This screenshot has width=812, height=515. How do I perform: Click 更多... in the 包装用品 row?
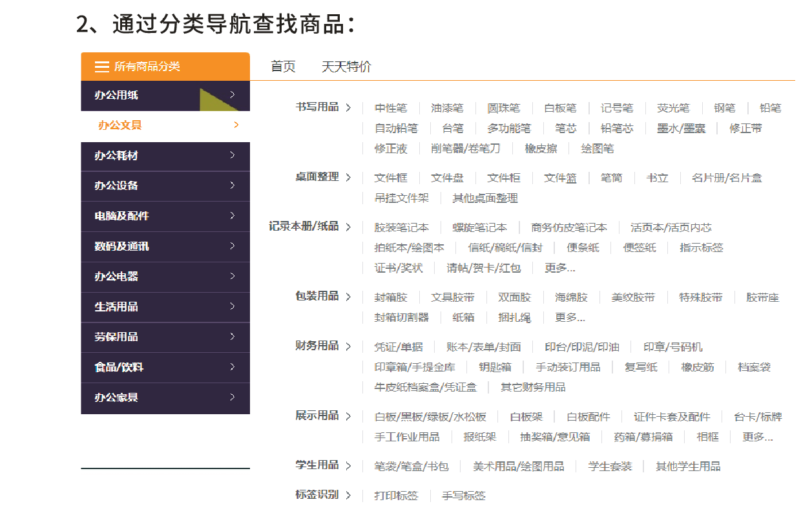coord(569,318)
